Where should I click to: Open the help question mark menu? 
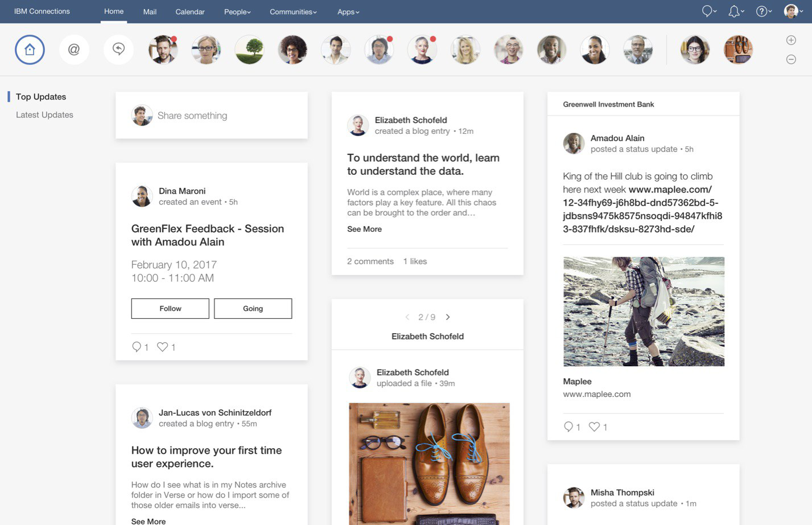tap(762, 11)
